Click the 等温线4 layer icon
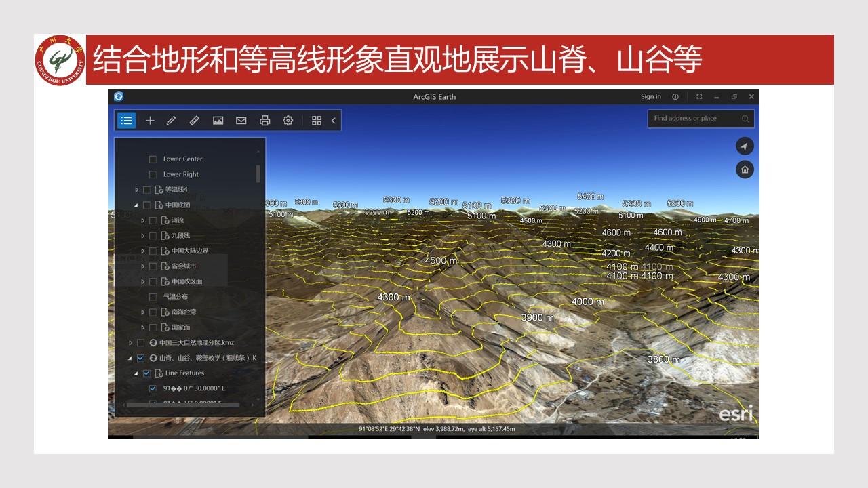Viewport: 868px width, 488px height. click(x=159, y=190)
